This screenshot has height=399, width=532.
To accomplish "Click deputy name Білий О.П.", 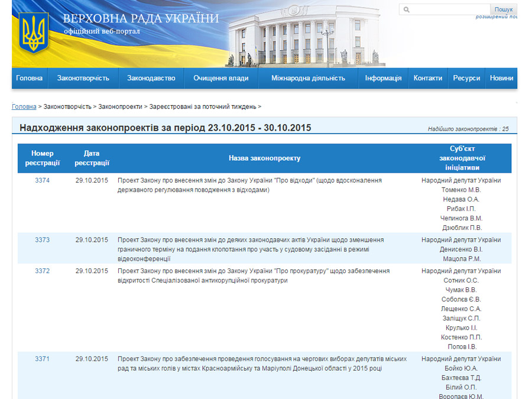I will coord(461,387).
